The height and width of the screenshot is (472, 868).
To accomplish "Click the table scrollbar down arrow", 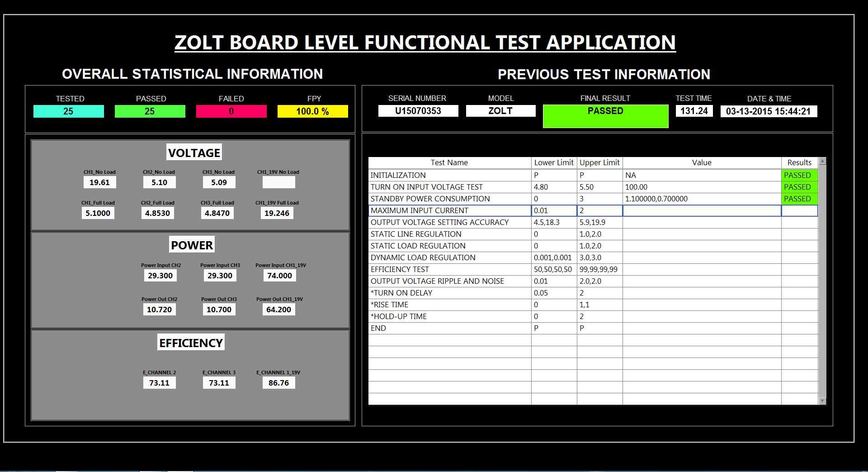I will click(822, 401).
